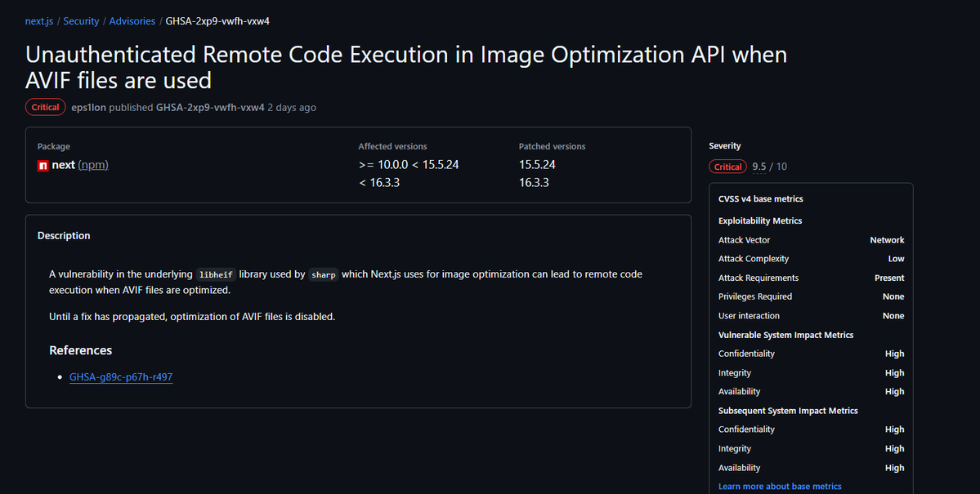Open Learn more about base metrics

click(x=780, y=487)
